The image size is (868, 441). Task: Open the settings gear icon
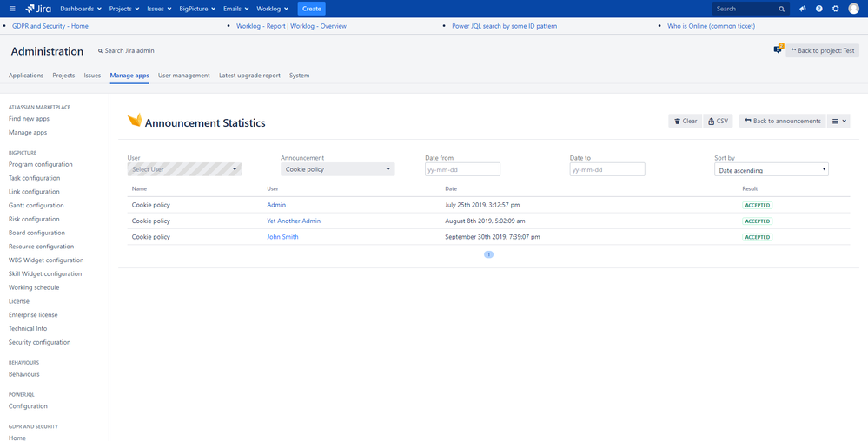point(835,9)
